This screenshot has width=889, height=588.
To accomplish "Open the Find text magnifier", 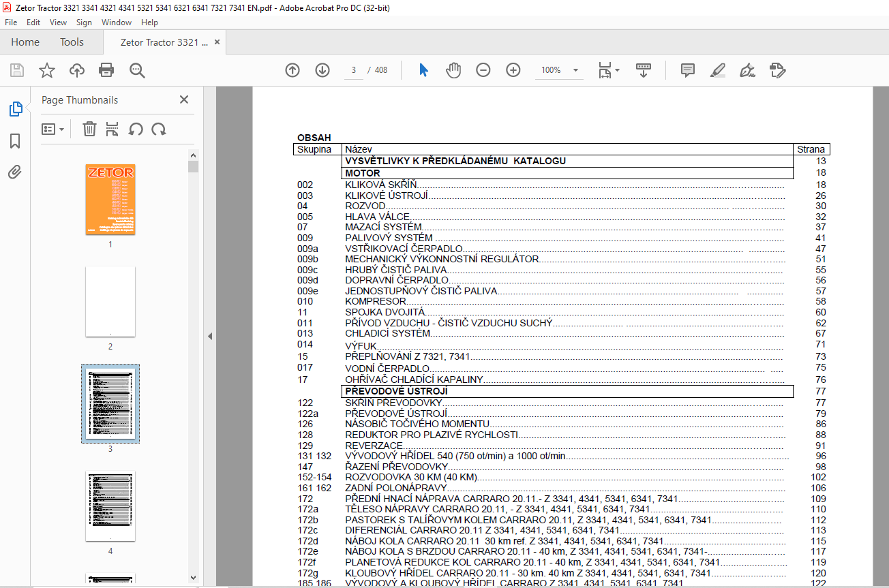I will pyautogui.click(x=137, y=70).
